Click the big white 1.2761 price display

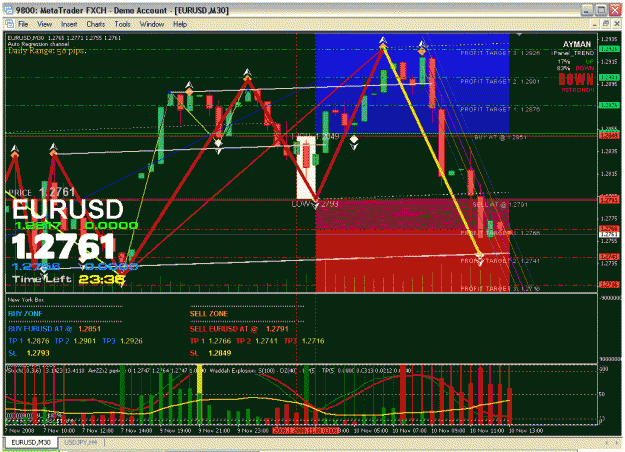click(64, 246)
